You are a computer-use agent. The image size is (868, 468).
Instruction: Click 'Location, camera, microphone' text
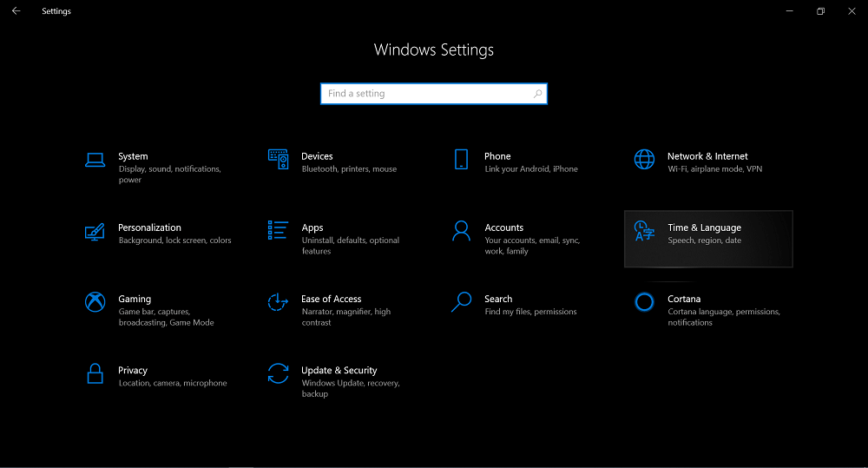[173, 383]
